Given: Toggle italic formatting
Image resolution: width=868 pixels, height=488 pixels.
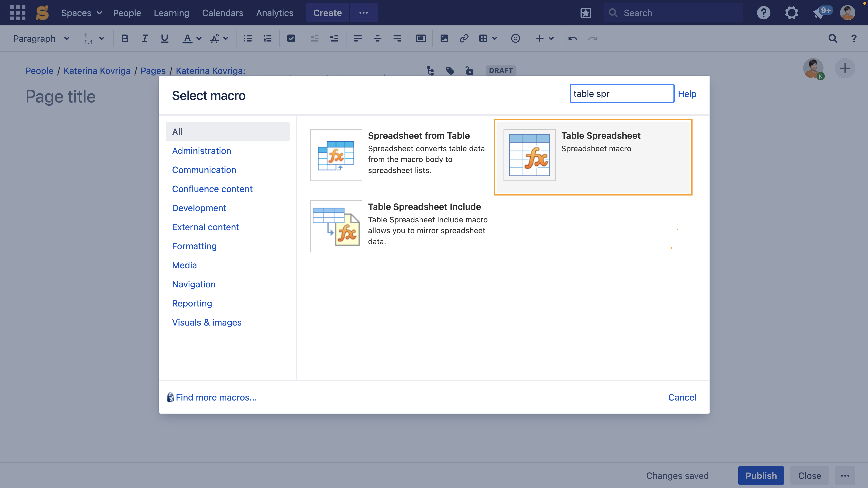Looking at the screenshot, I should [145, 38].
